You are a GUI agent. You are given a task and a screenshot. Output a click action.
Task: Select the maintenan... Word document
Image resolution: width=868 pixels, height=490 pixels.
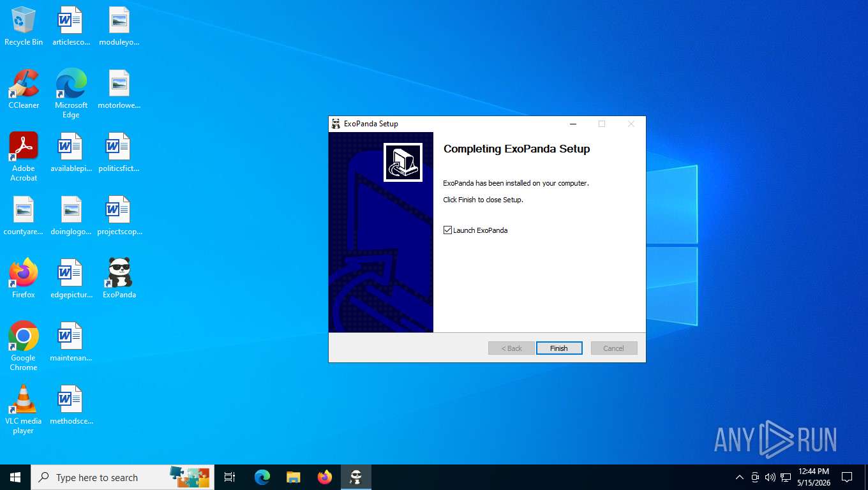[x=71, y=342]
